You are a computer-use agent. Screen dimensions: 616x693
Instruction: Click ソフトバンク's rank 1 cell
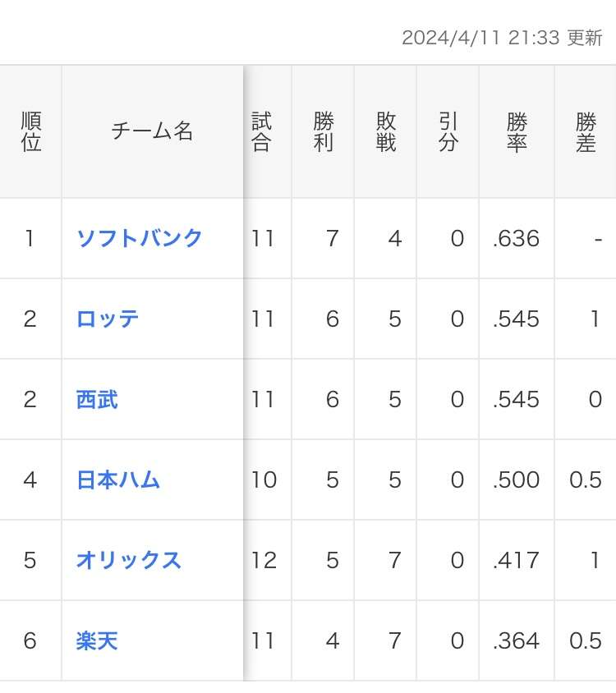pyautogui.click(x=30, y=238)
